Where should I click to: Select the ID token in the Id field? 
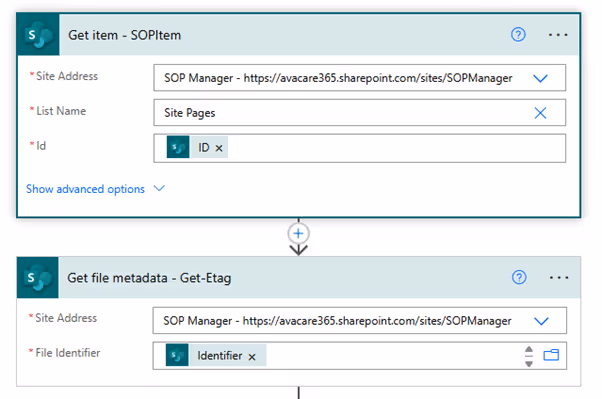click(197, 147)
